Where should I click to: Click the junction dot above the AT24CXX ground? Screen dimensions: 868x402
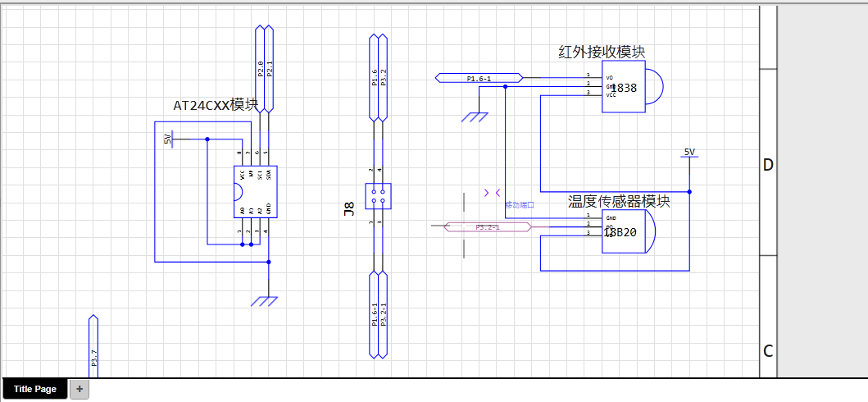[x=269, y=262]
